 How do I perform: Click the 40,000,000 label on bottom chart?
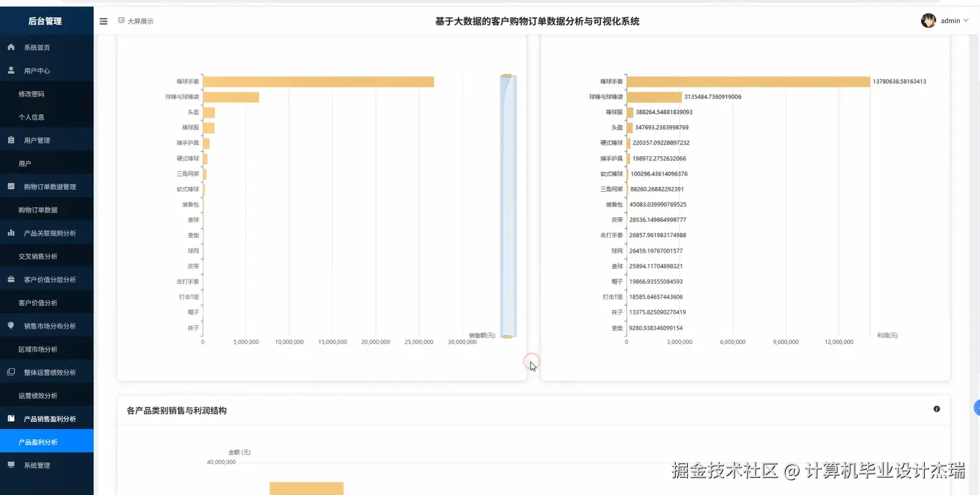pos(221,463)
